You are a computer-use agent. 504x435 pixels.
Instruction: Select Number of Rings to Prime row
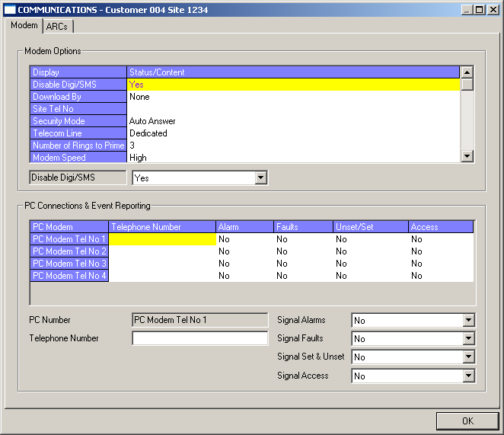[78, 146]
